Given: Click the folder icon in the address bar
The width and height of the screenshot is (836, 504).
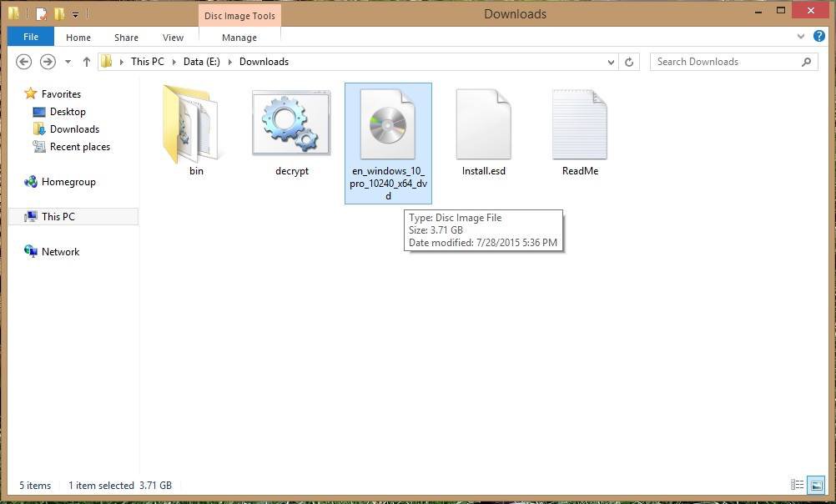Looking at the screenshot, I should pos(107,62).
